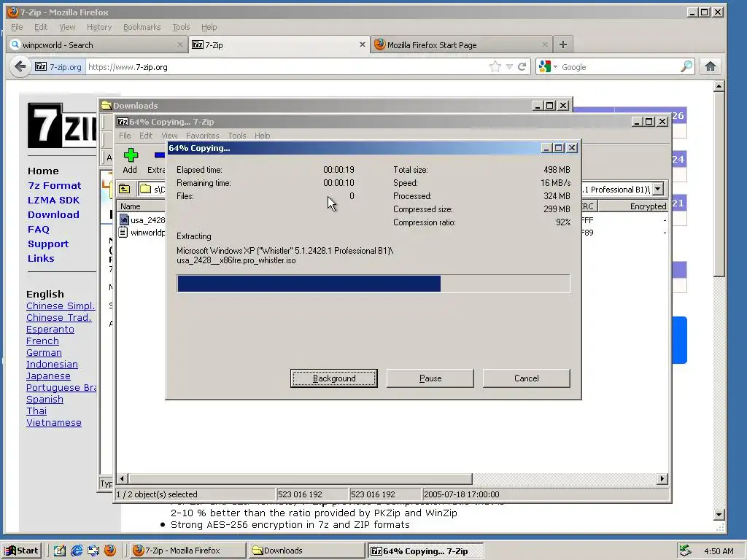Cancel the extraction in progress
The width and height of the screenshot is (747, 560).
526,378
